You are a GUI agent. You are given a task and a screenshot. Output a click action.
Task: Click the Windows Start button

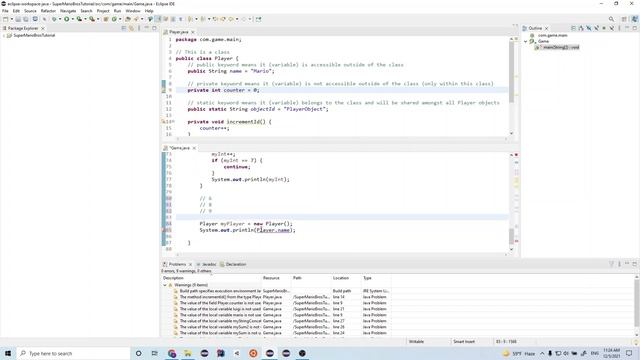8,353
